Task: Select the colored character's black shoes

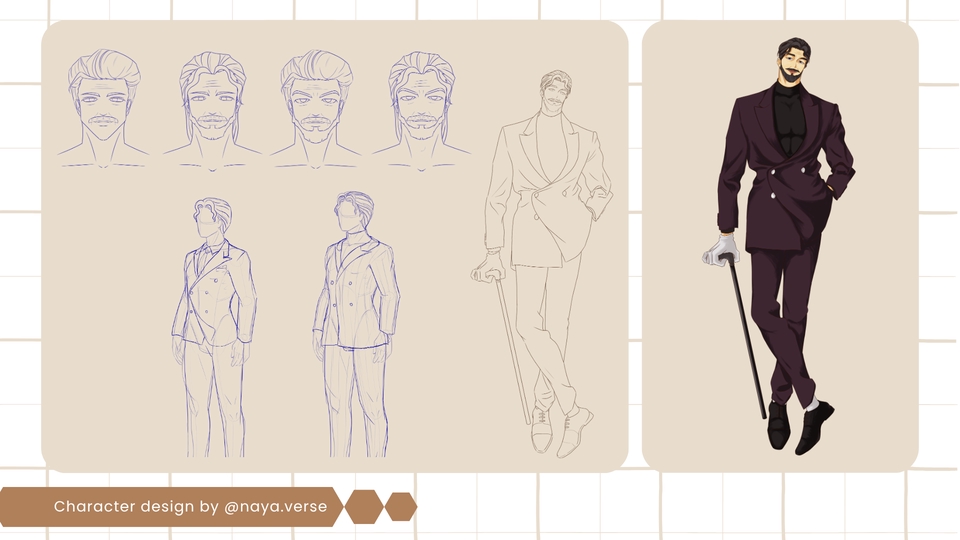Action: pyautogui.click(x=799, y=426)
